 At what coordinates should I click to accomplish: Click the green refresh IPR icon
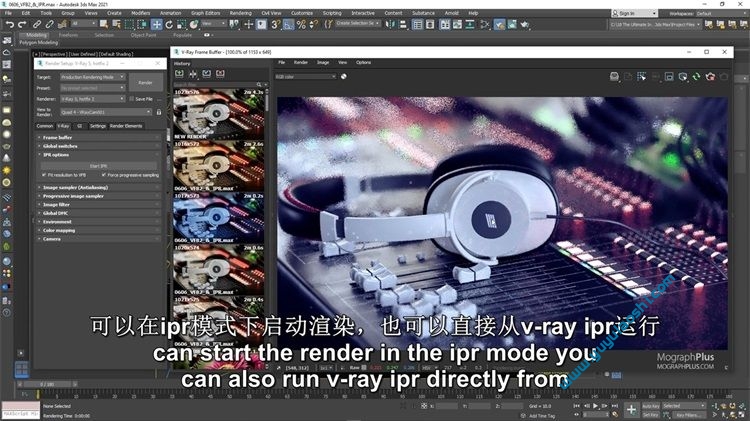pyautogui.click(x=696, y=77)
